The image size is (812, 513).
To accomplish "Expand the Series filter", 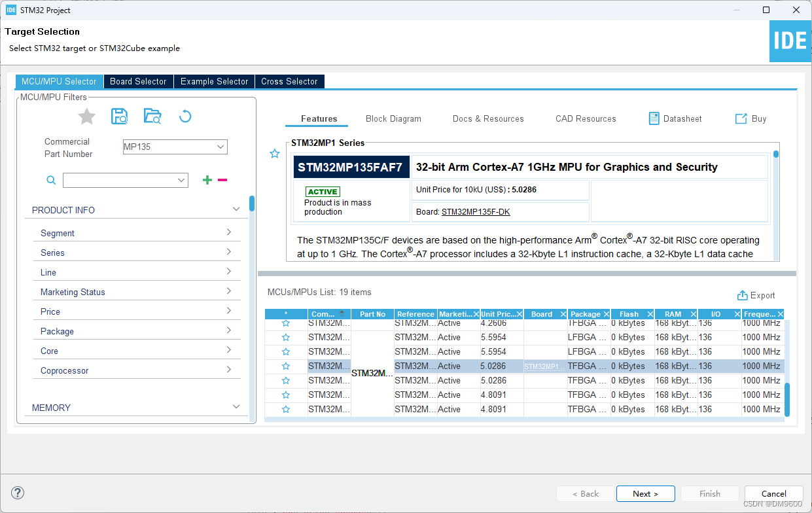I will pyautogui.click(x=228, y=252).
